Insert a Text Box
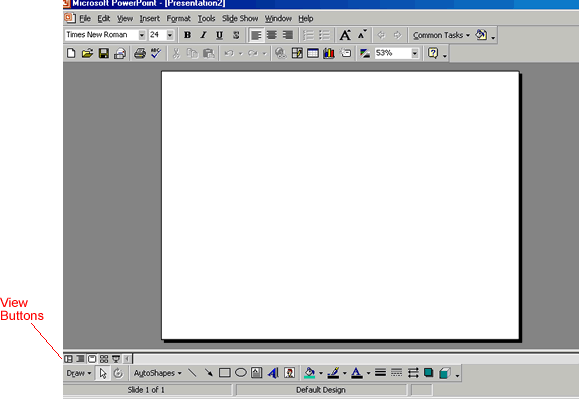 click(257, 373)
